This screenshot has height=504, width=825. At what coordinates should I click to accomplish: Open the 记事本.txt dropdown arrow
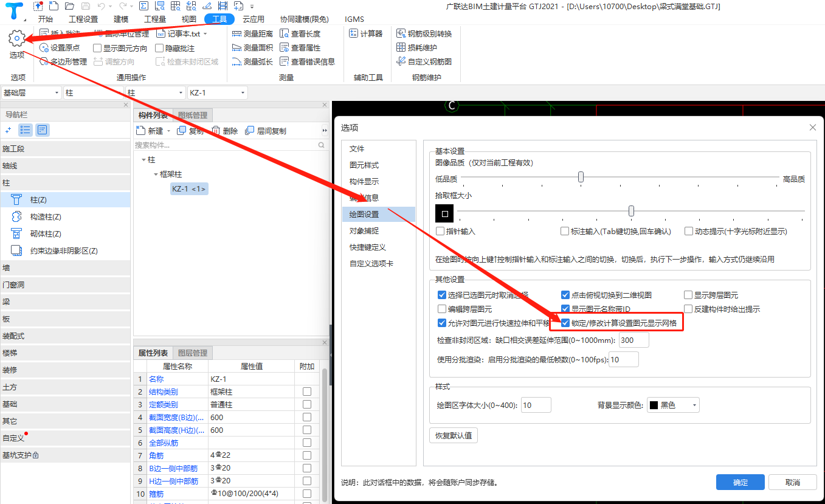tap(205, 33)
